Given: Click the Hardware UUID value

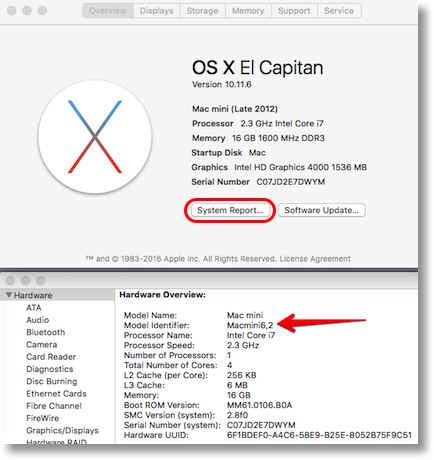Looking at the screenshot, I should 319,435.
